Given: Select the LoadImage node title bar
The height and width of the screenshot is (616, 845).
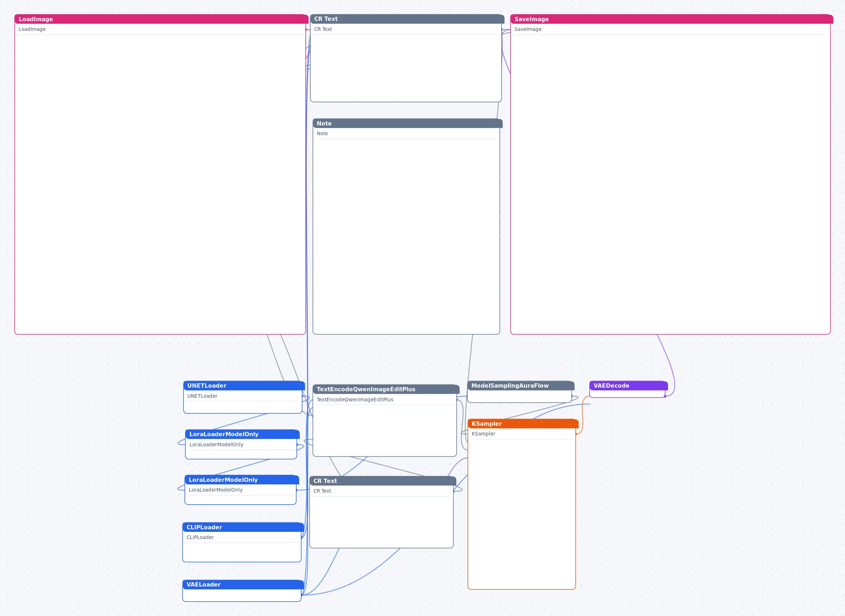Looking at the screenshot, I should coord(161,19).
